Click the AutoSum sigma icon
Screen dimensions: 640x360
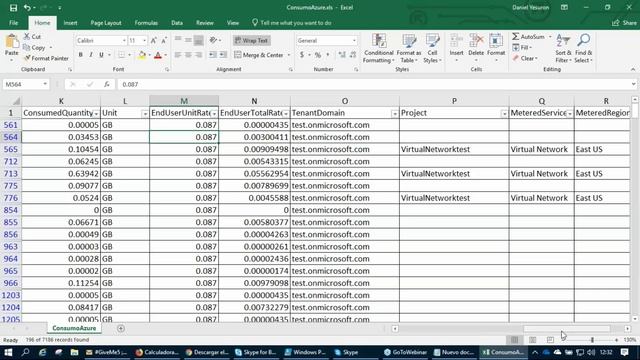coord(516,36)
